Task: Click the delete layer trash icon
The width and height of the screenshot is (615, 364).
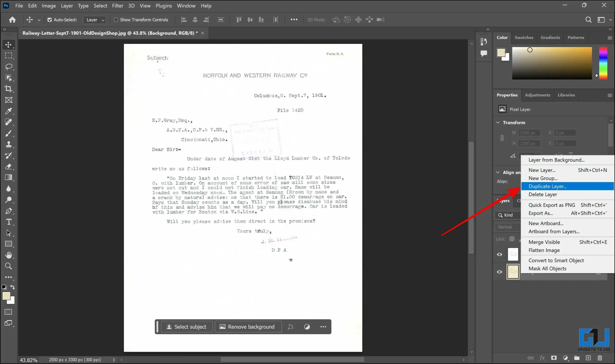Action: click(600, 358)
